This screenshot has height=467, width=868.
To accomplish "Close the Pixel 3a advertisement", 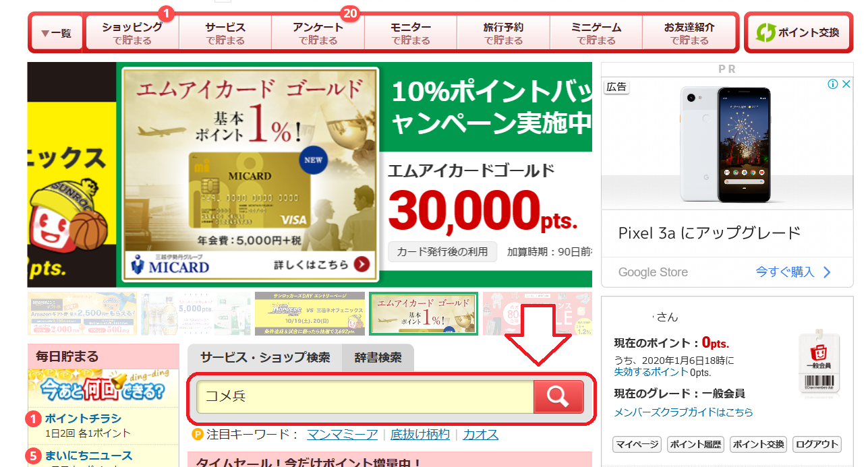I will pyautogui.click(x=846, y=84).
